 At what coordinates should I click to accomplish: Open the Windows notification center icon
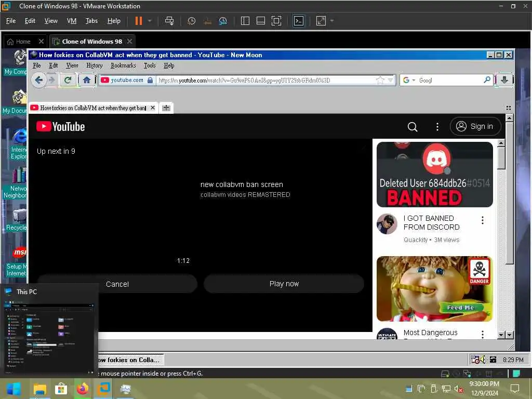click(x=515, y=388)
